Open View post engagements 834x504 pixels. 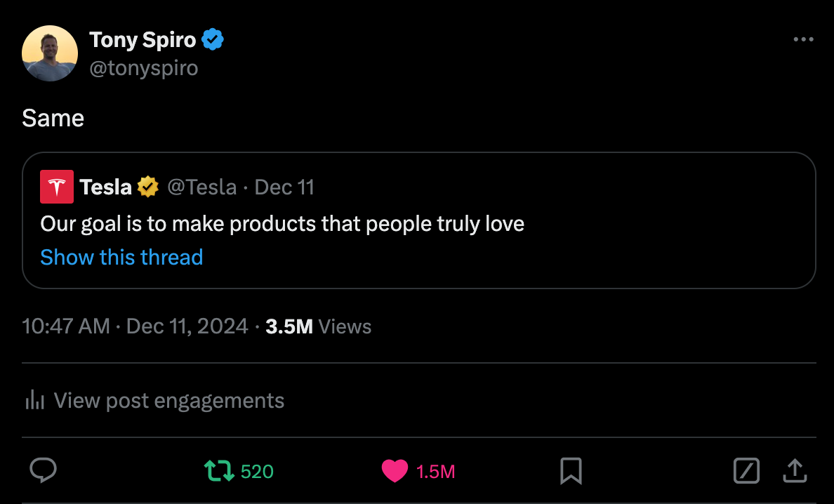168,401
